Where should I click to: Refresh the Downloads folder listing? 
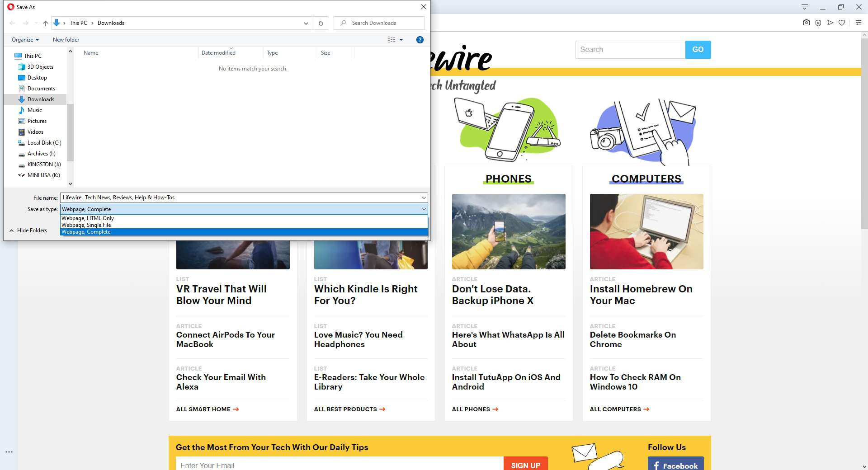pyautogui.click(x=321, y=23)
